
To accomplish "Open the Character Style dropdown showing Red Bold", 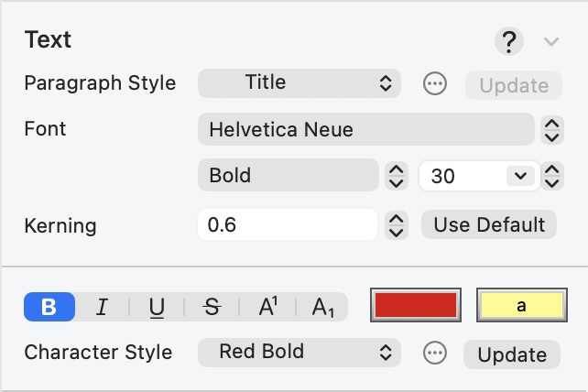I will tap(299, 353).
